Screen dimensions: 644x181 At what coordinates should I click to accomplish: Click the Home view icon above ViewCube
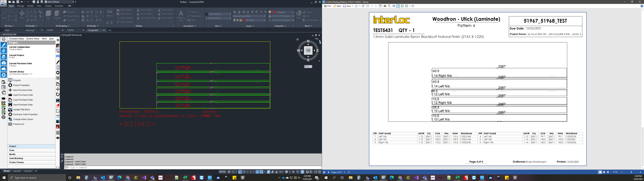(x=298, y=39)
